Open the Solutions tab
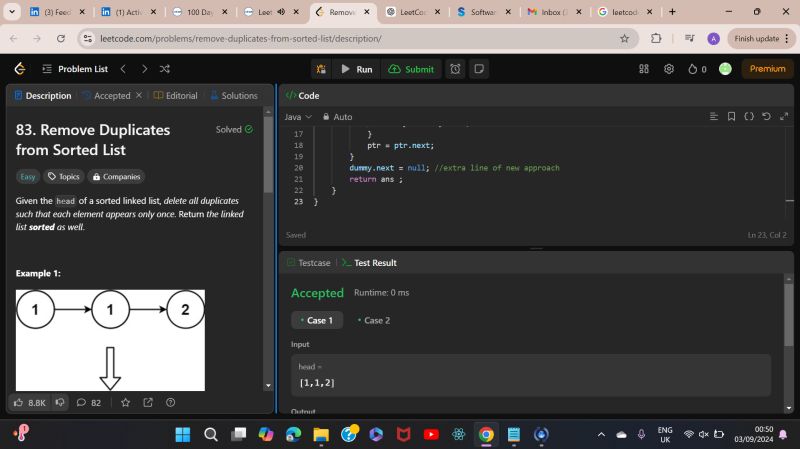Image resolution: width=800 pixels, height=449 pixels. 234,95
